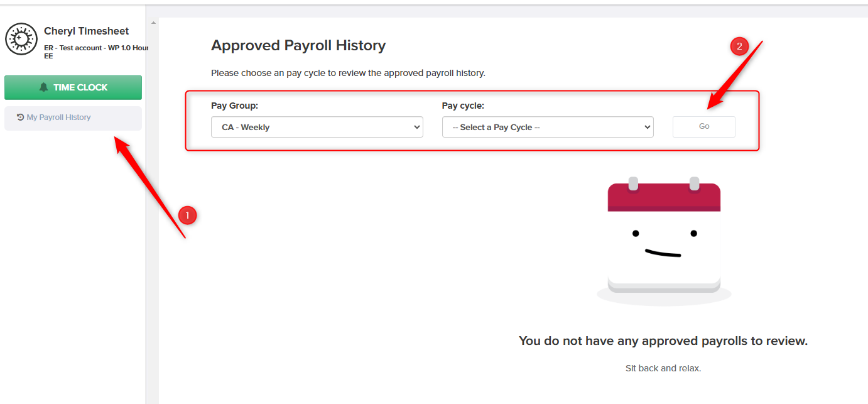Open the Select a Pay Cycle dropdown
This screenshot has height=404, width=868.
pyautogui.click(x=548, y=127)
